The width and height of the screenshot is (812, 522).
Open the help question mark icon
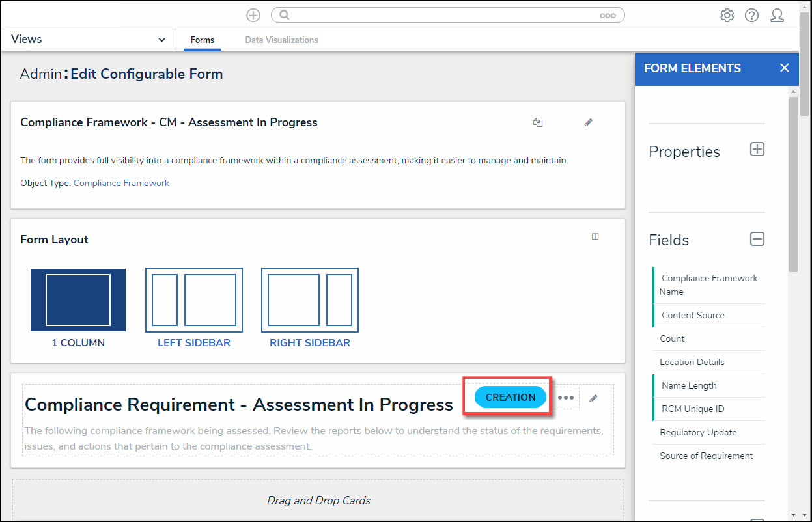click(751, 15)
